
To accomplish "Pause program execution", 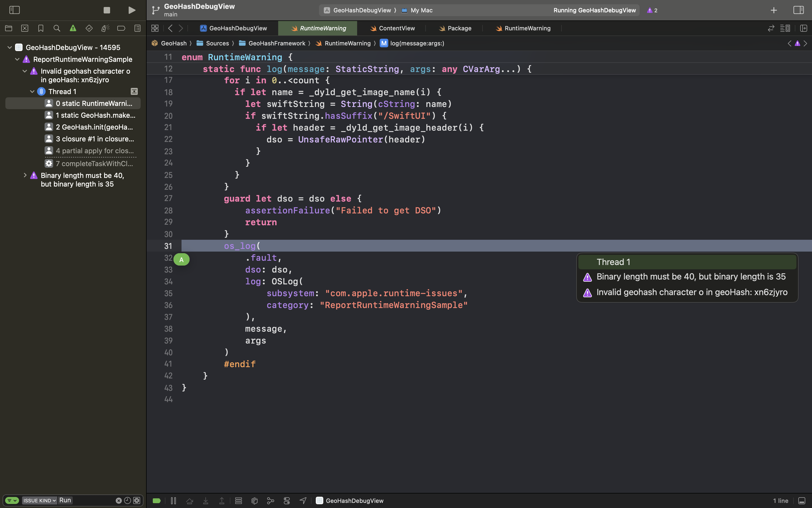I will [173, 500].
